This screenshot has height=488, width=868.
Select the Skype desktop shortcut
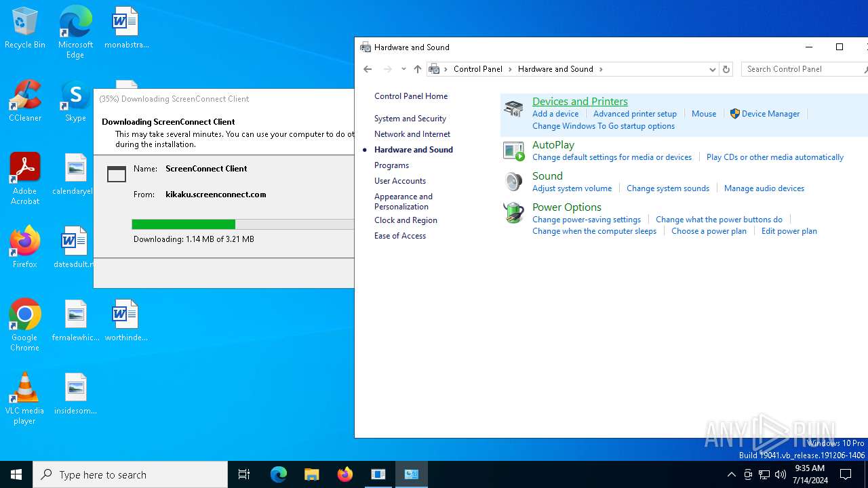pyautogui.click(x=75, y=101)
